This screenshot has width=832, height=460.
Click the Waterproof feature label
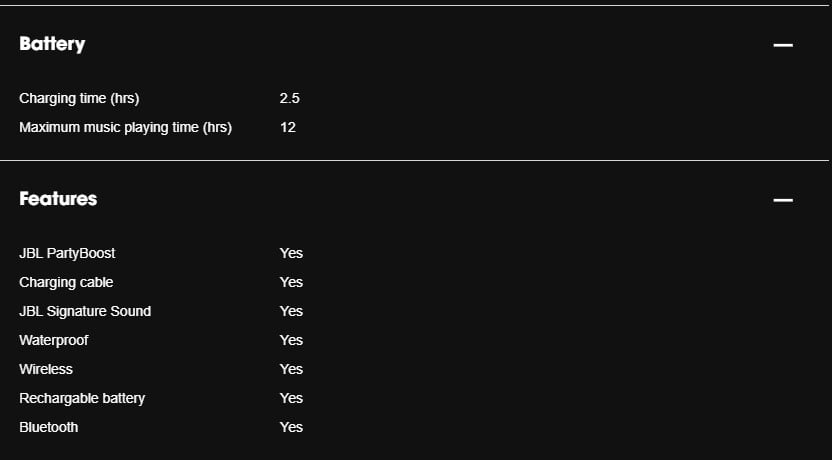(54, 341)
